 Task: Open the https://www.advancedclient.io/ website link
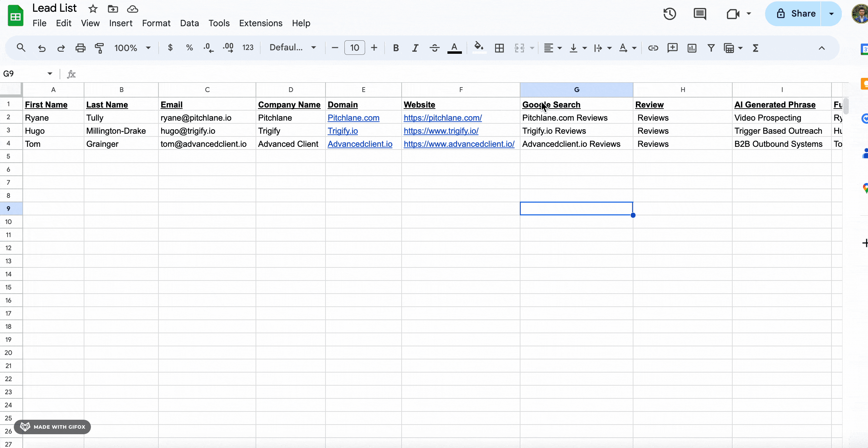click(x=459, y=144)
